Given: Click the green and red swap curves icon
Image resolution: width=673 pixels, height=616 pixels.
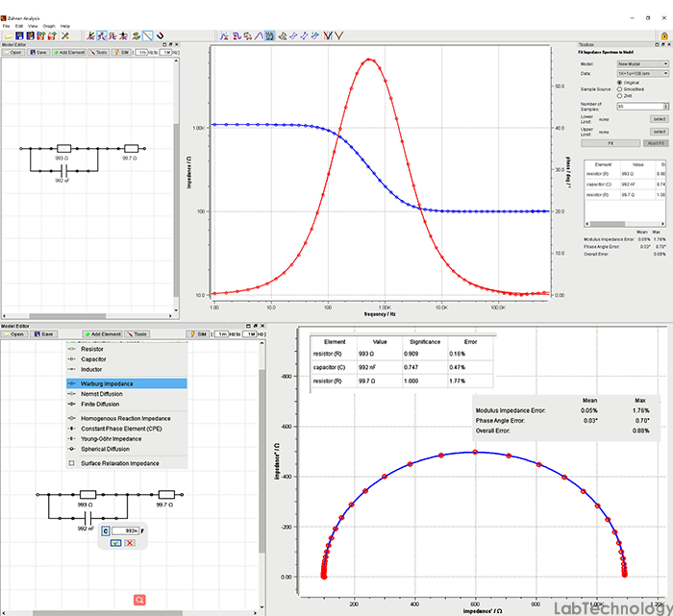Looking at the screenshot, I should coord(137,36).
